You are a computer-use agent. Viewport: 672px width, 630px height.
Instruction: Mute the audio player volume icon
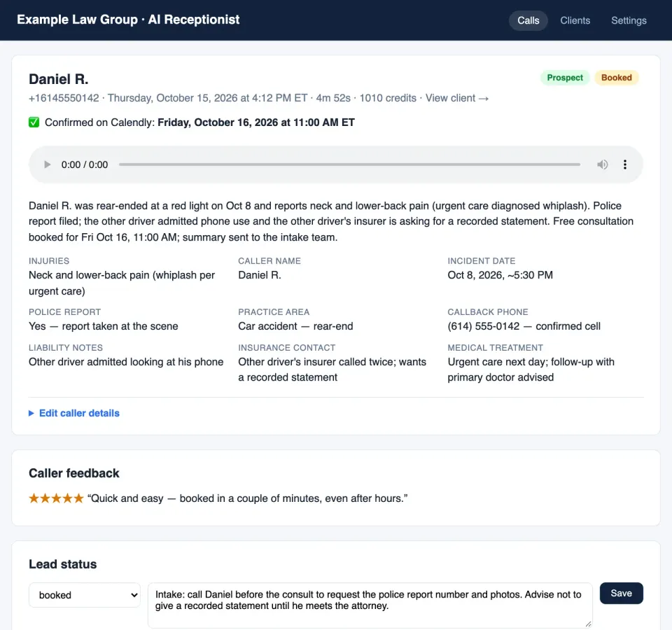(602, 164)
